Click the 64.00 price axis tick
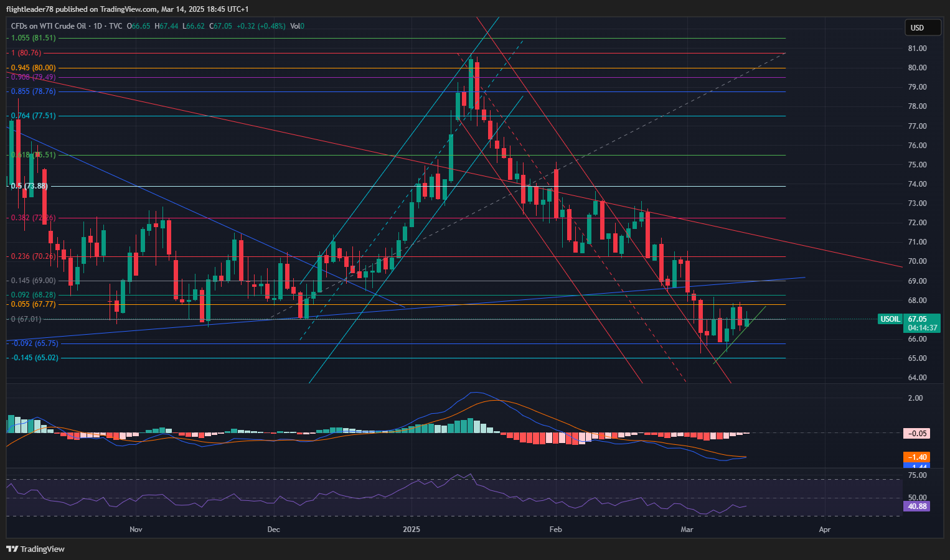 point(918,378)
